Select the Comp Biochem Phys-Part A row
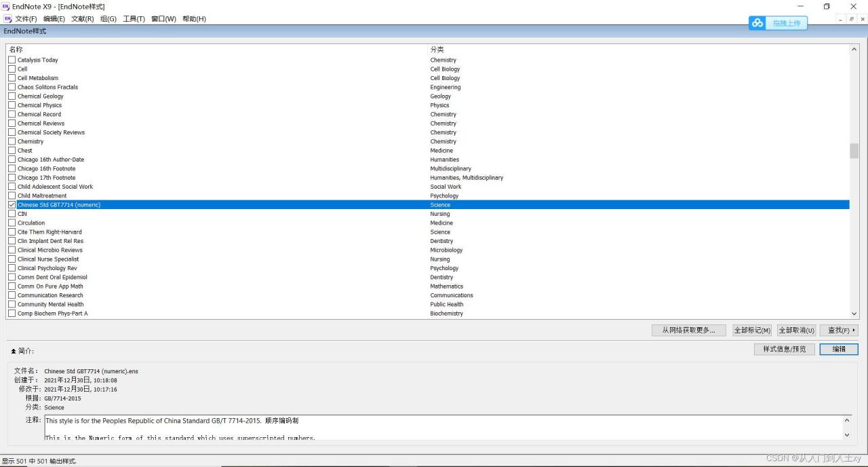Screen dimensions: 868x467 click(428, 314)
